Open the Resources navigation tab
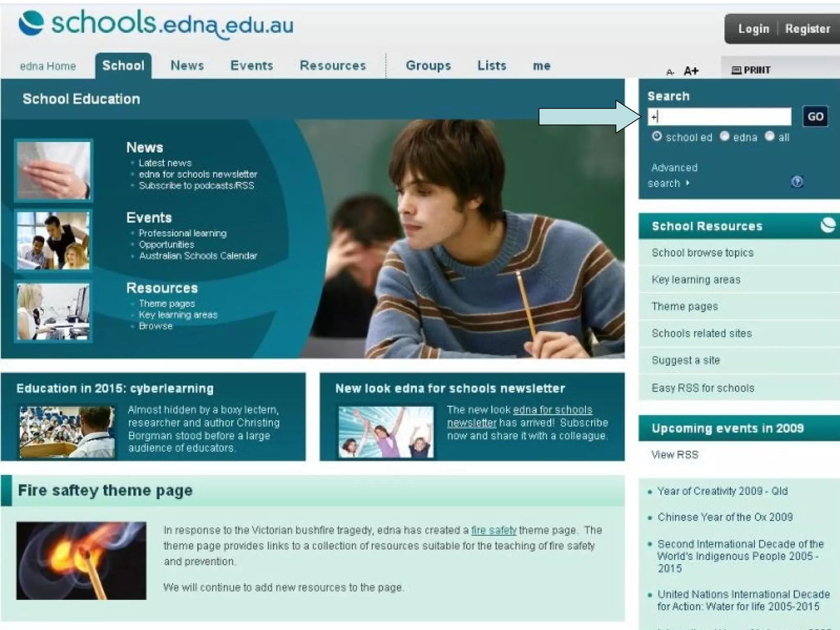This screenshot has height=630, width=840. (x=333, y=66)
